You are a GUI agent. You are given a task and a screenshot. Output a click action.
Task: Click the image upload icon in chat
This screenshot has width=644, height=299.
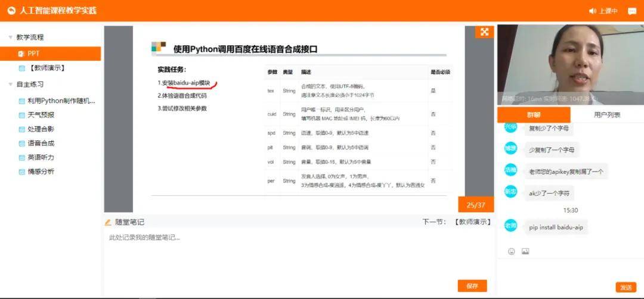tap(525, 251)
